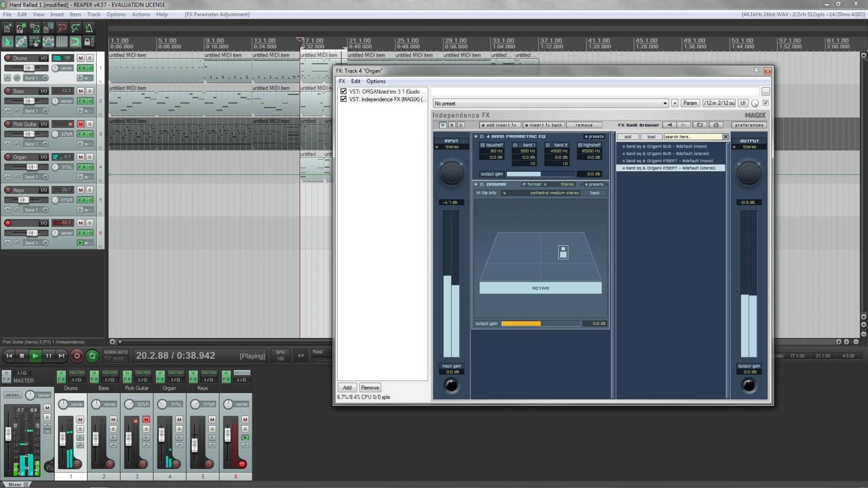Toggle the lowshelf band power button
Screen dimensions: 868x488
point(483,145)
